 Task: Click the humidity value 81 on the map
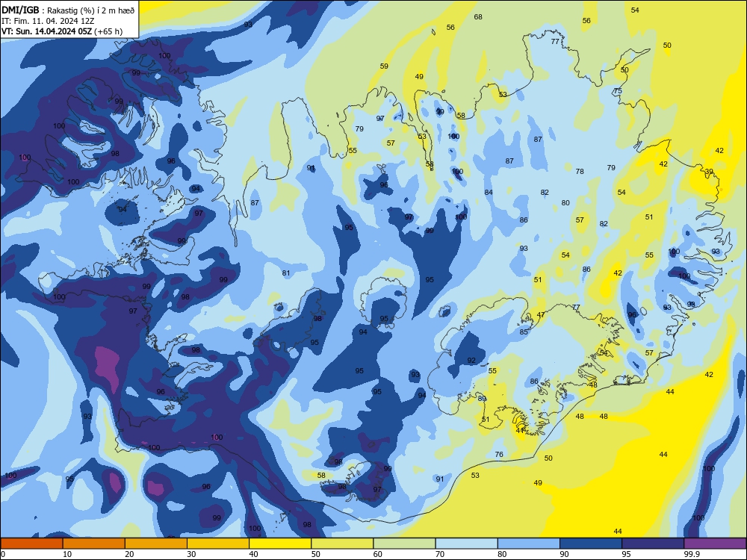click(286, 273)
